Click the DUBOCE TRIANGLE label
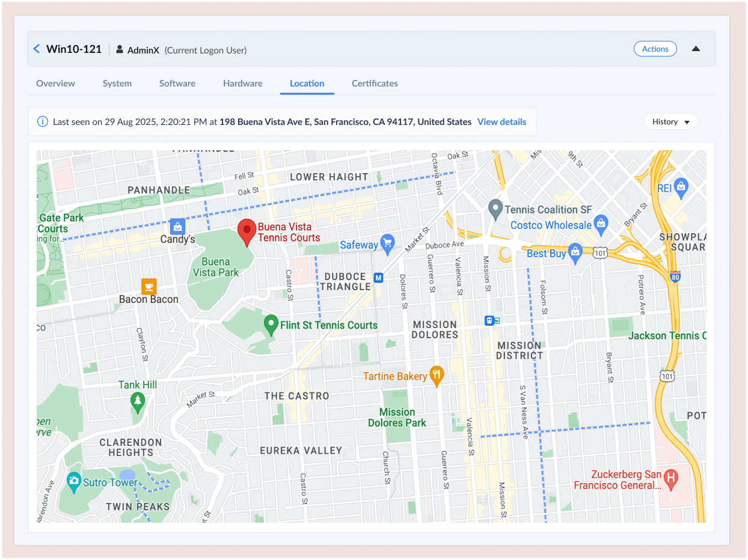This screenshot has width=748, height=560. (345, 281)
